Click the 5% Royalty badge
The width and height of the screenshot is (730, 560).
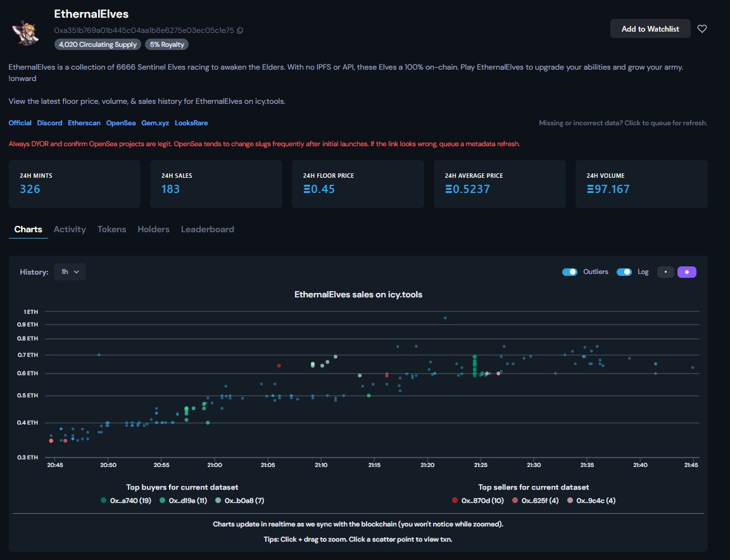[x=167, y=45]
